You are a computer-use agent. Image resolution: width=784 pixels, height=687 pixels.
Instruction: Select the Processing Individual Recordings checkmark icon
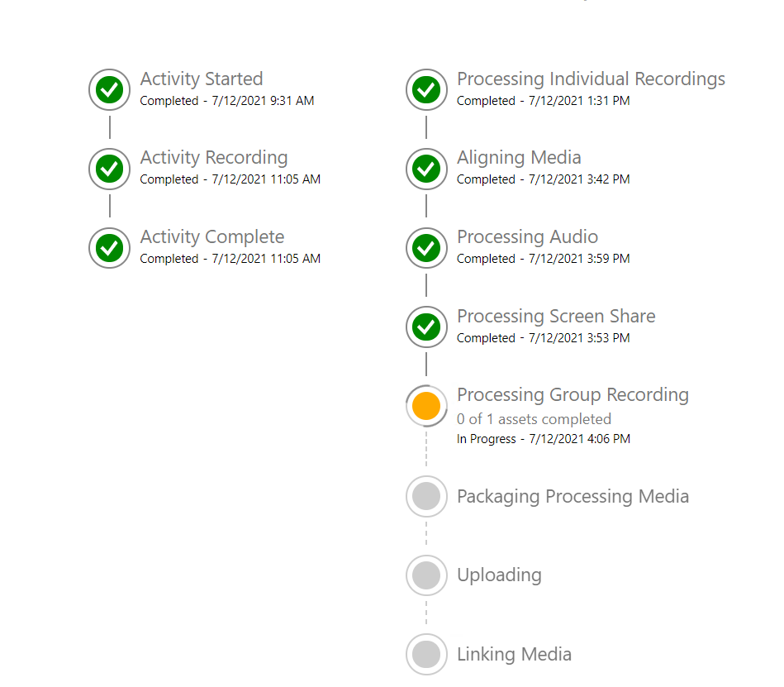coord(426,89)
